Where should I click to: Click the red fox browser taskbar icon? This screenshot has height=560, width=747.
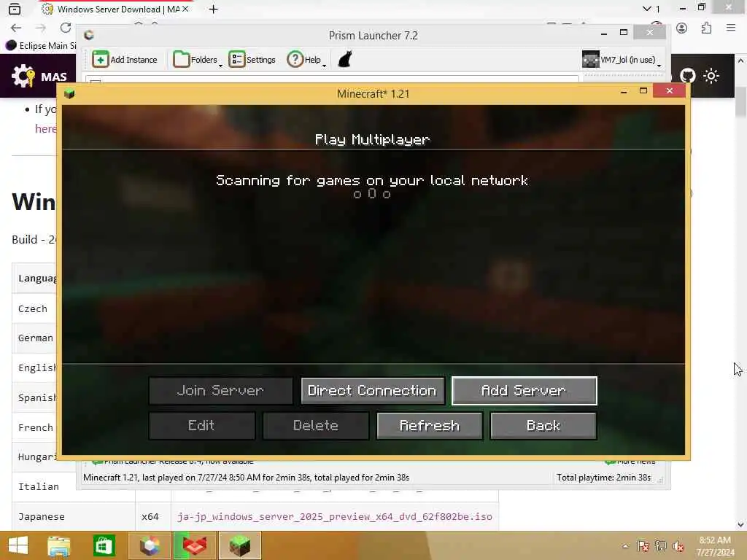(195, 545)
